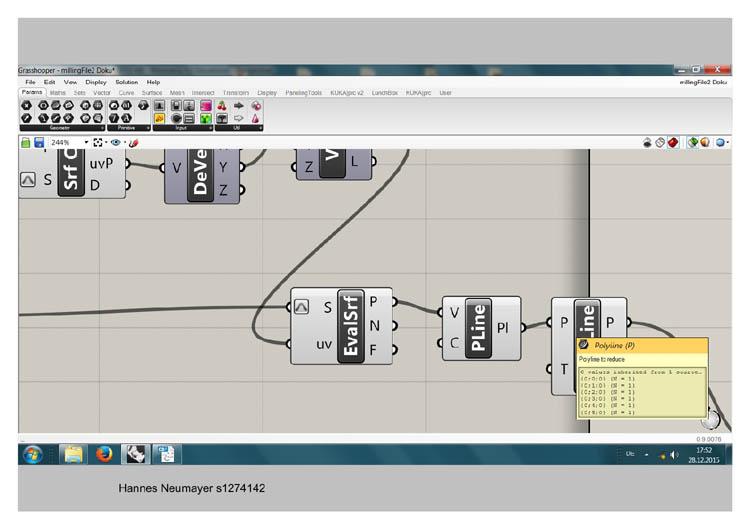Viewport: 750px width, 529px height.
Task: Open Firefox from the taskbar
Action: pyautogui.click(x=104, y=453)
